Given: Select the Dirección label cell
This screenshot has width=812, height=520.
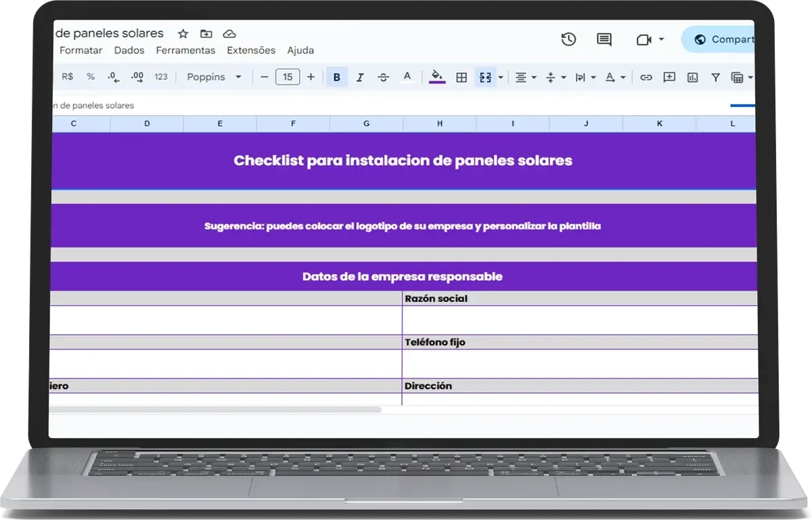Looking at the screenshot, I should coord(580,386).
